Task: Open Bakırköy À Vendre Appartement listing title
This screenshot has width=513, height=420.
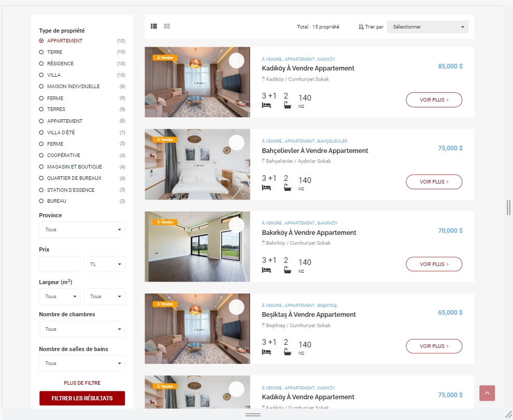Action: coord(309,233)
